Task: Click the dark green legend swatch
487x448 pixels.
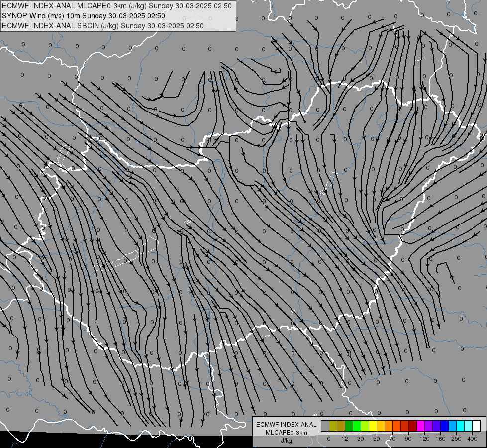Action: point(349,426)
